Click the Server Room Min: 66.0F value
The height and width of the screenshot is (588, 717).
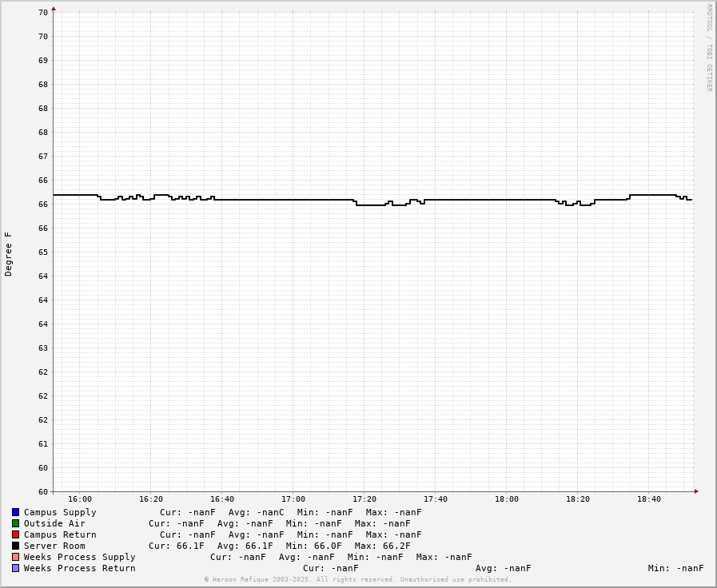313,546
